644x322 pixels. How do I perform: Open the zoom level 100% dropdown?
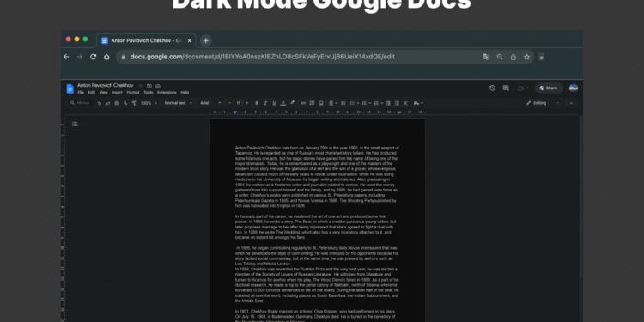tap(149, 103)
